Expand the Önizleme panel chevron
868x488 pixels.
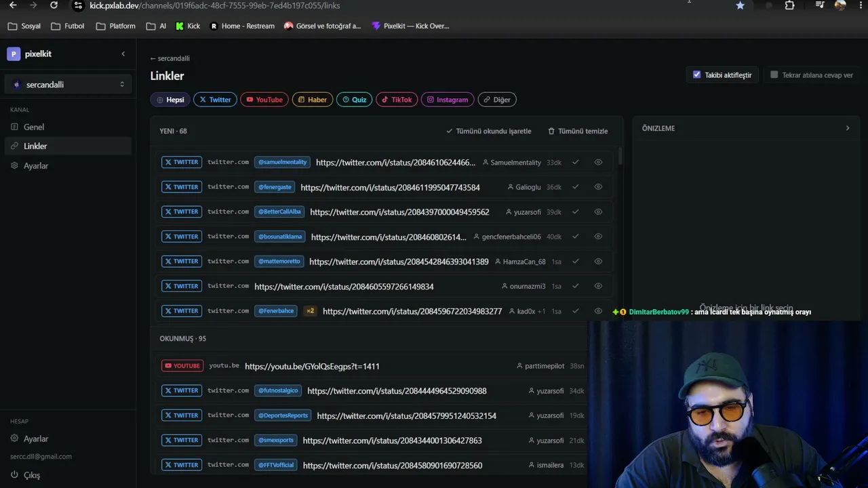pos(847,128)
